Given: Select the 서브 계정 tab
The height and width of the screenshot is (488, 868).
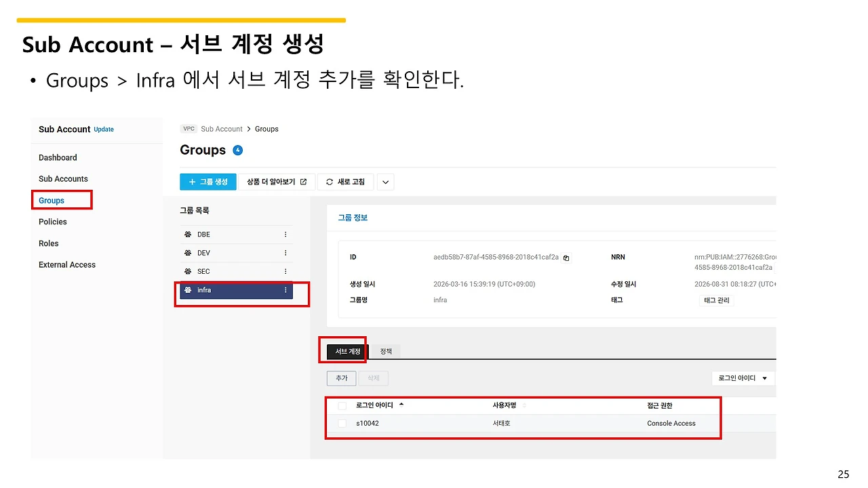Looking at the screenshot, I should pyautogui.click(x=348, y=351).
